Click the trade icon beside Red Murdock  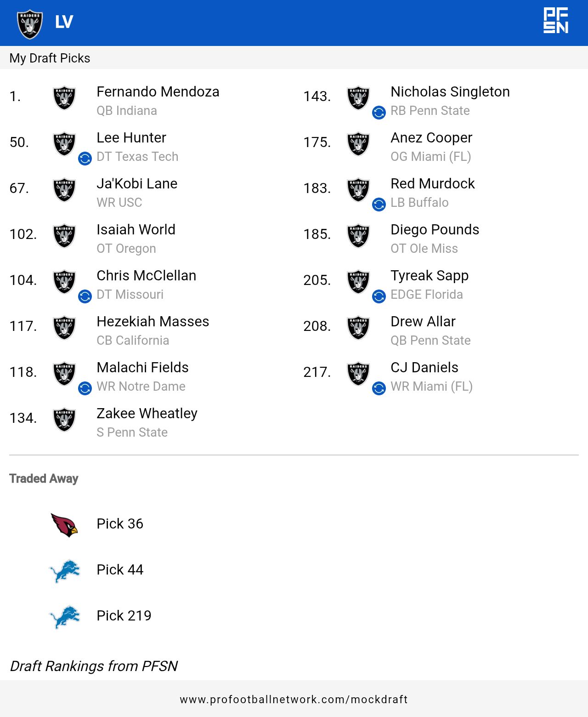379,205
